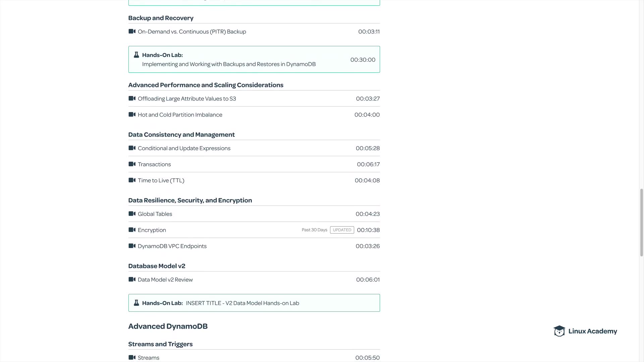Viewport: 644px width, 362px height.
Task: Open Conditional and Update Expressions lesson
Action: click(x=184, y=148)
